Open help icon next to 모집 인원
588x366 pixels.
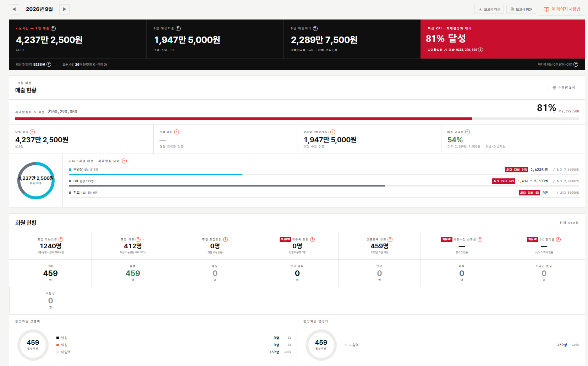(138, 239)
